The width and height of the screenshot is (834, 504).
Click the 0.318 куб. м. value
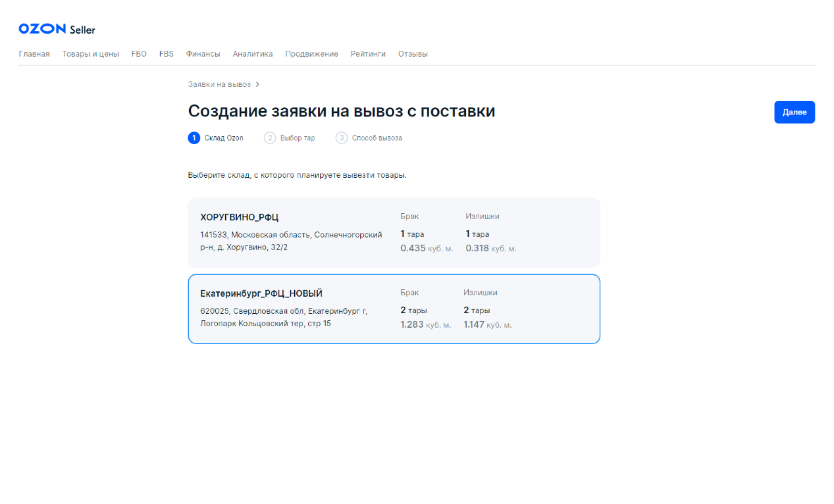(491, 248)
